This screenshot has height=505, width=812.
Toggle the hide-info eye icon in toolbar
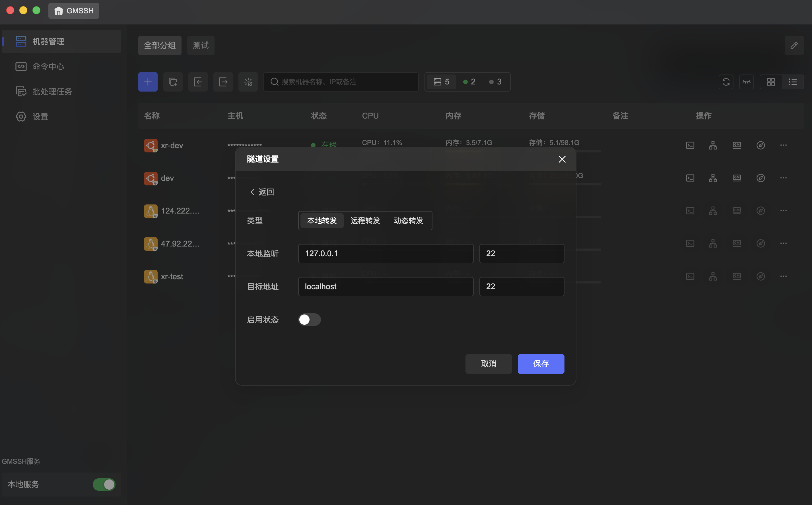tap(746, 82)
